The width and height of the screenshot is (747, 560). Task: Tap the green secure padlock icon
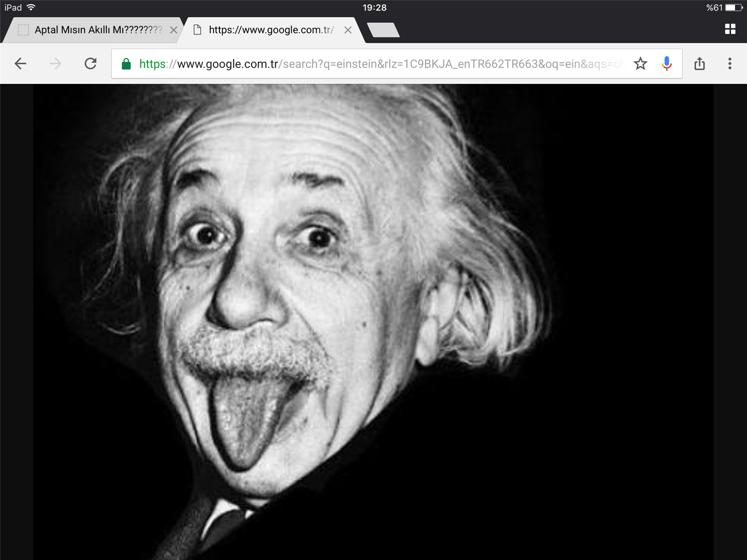coord(126,64)
